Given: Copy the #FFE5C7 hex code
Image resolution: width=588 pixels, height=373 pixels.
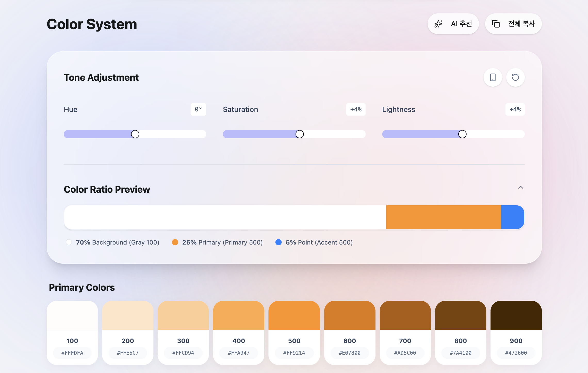Looking at the screenshot, I should [128, 353].
